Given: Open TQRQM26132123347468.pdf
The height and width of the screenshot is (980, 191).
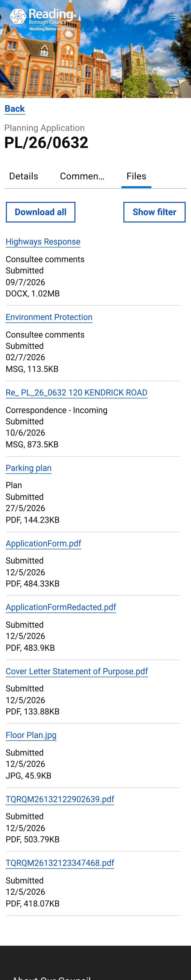Looking at the screenshot, I should click(x=60, y=863).
